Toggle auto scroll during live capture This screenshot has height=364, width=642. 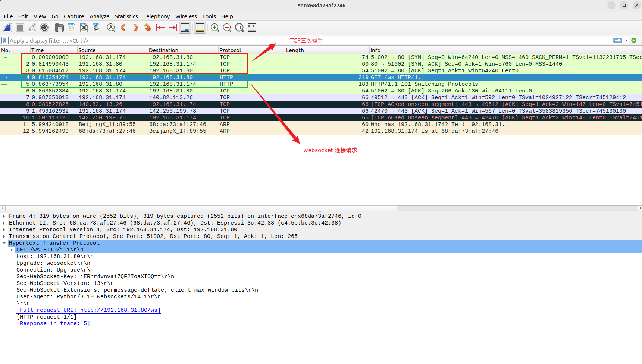[185, 28]
